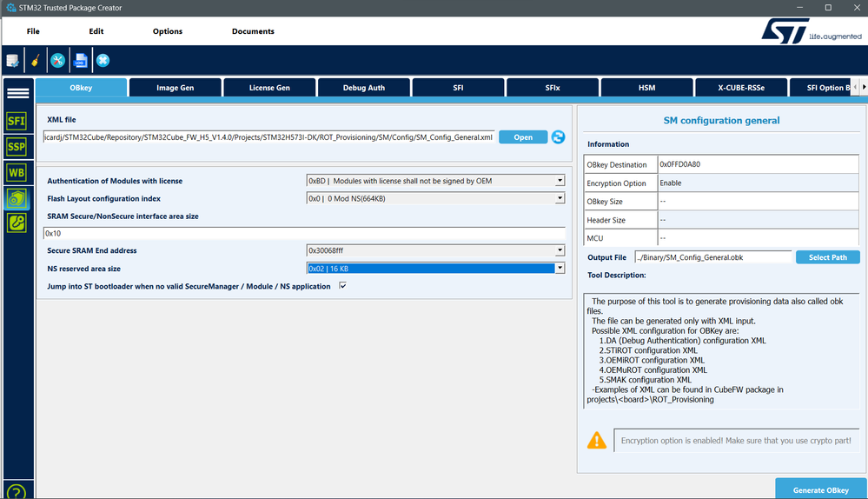Switch to the SFI Option tab
The height and width of the screenshot is (499, 868).
point(821,88)
